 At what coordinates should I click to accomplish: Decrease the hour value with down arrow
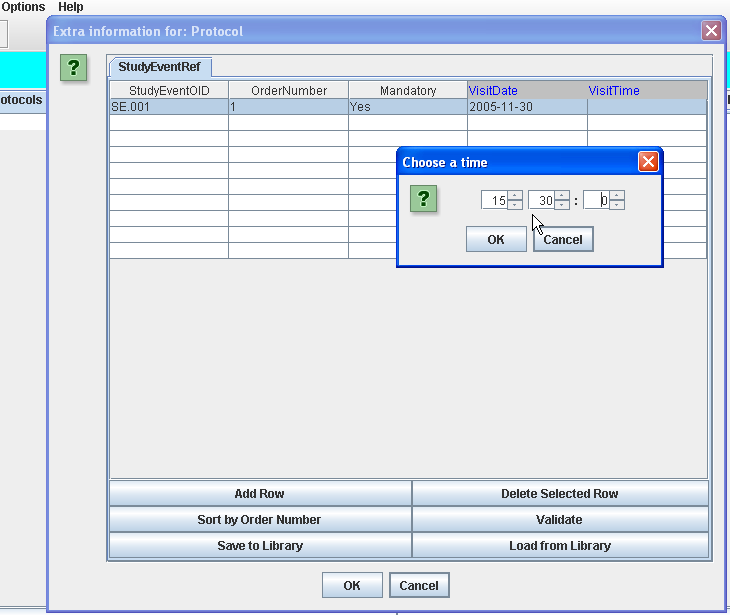(515, 205)
